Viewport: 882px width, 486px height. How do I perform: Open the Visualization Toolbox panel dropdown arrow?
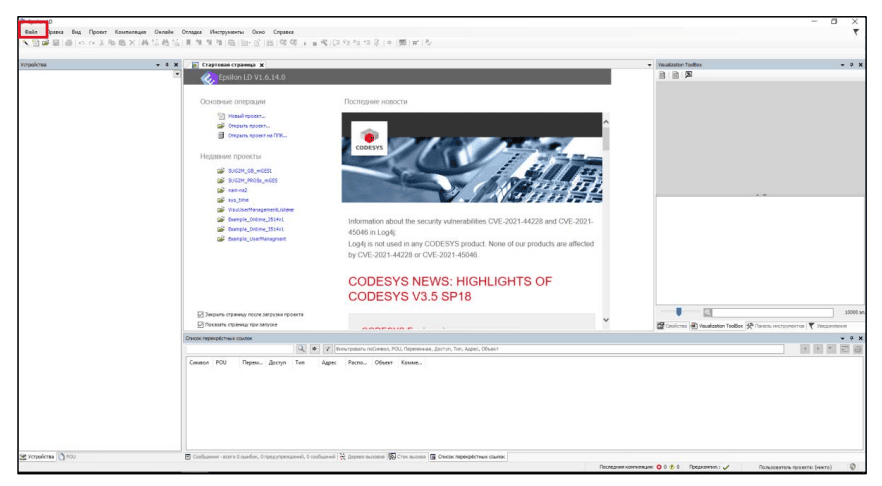coord(843,65)
